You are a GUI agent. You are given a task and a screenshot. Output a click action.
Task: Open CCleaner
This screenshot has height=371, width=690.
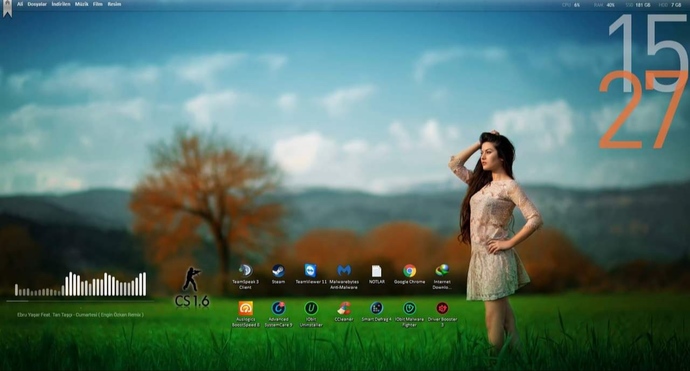point(344,312)
